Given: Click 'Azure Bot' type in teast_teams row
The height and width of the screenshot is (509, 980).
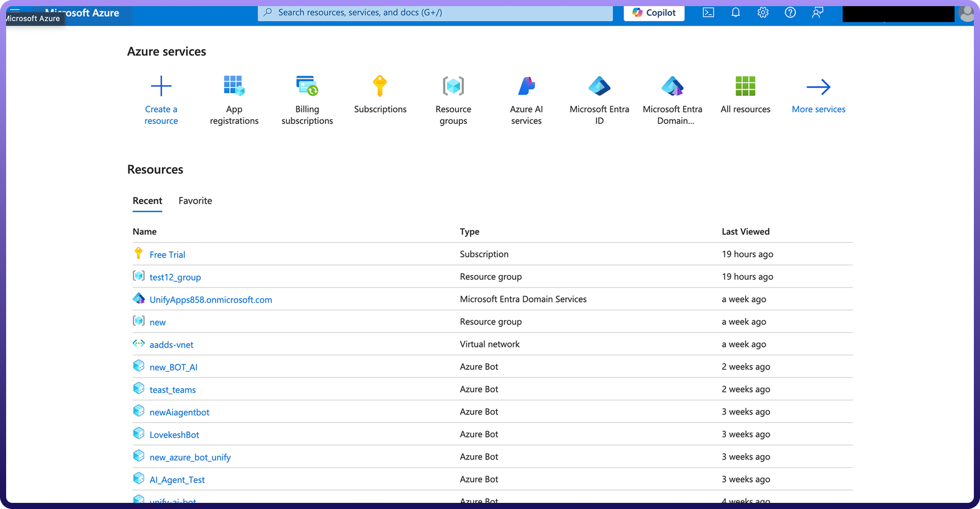Looking at the screenshot, I should 479,389.
